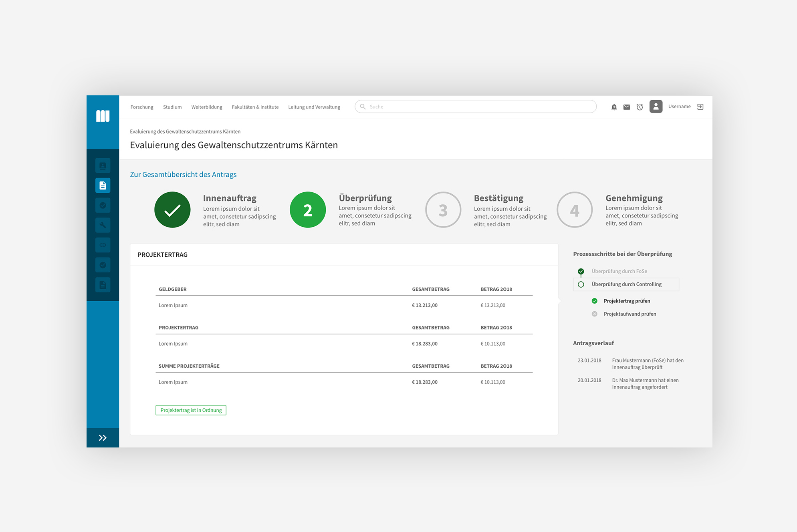Screen dimensions: 797x532
Task: Click the logout icon next to Username
Action: tap(700, 107)
